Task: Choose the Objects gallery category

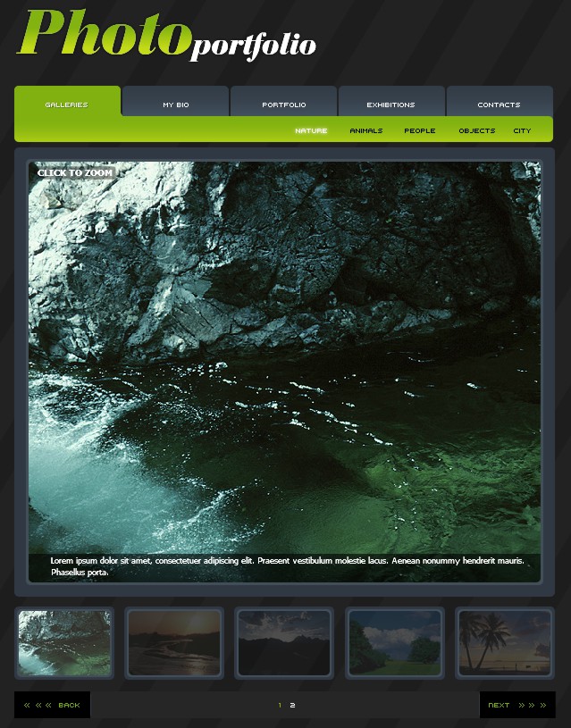Action: pos(477,130)
